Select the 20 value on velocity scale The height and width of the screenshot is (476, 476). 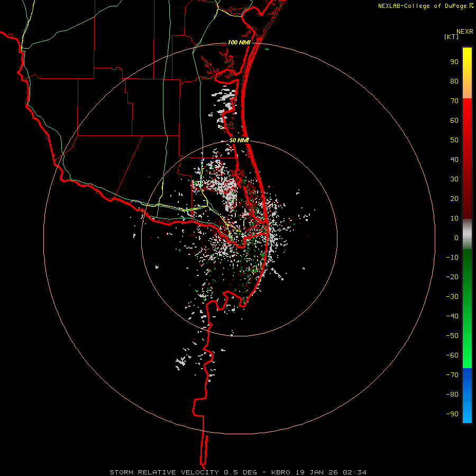(x=454, y=198)
